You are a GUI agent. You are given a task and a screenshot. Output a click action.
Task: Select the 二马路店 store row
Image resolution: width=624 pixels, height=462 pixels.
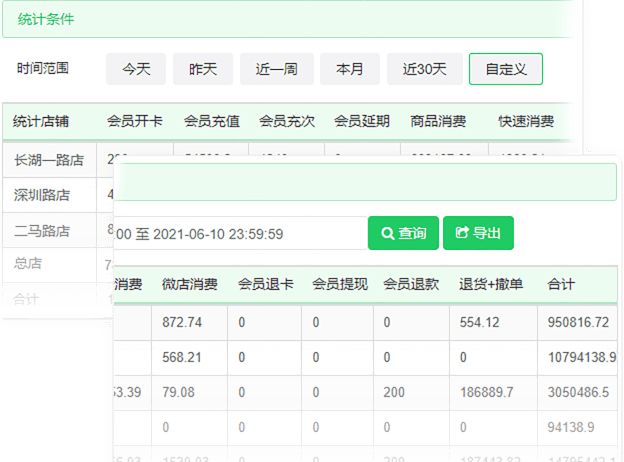pyautogui.click(x=42, y=230)
